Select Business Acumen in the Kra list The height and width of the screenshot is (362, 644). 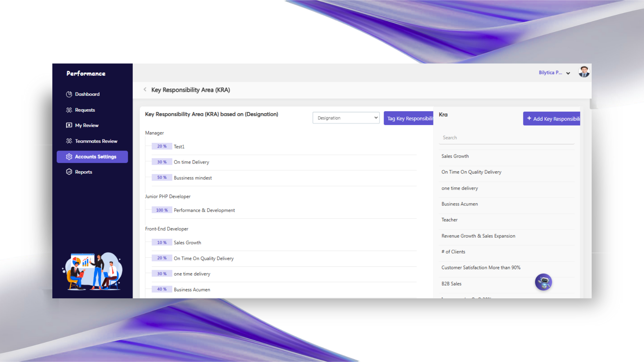pyautogui.click(x=460, y=204)
